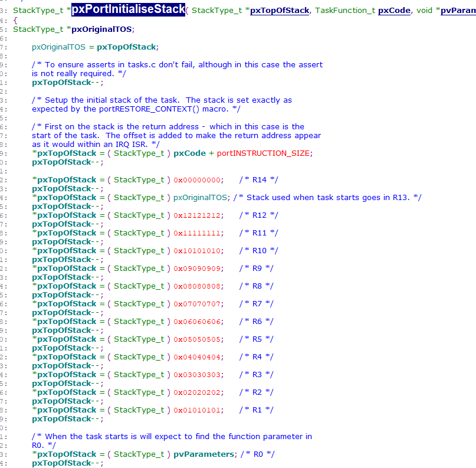This screenshot has height=468, width=476.
Task: Select the hex value 0x07070707
Action: 197,304
